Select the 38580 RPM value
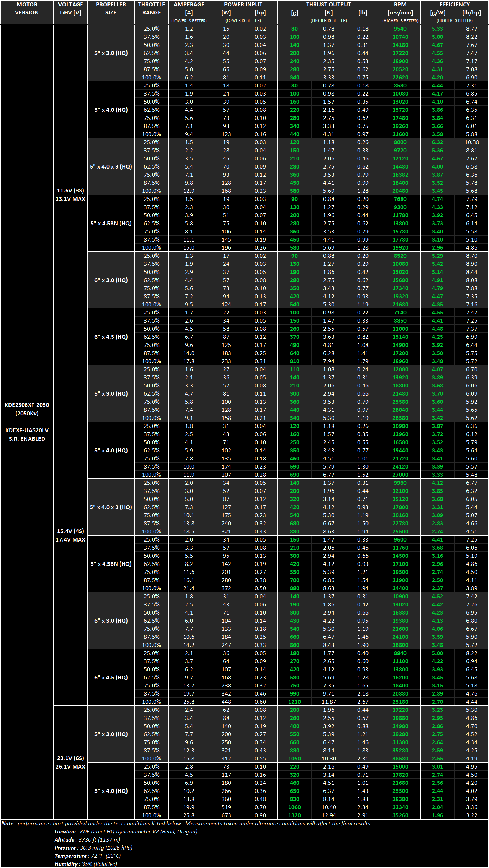 pyautogui.click(x=400, y=759)
